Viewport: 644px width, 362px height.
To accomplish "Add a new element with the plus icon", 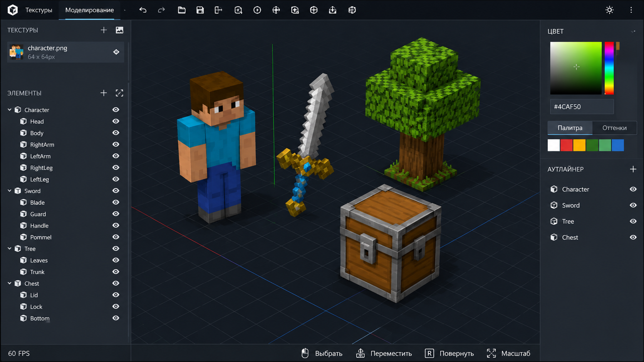I will coord(104,93).
